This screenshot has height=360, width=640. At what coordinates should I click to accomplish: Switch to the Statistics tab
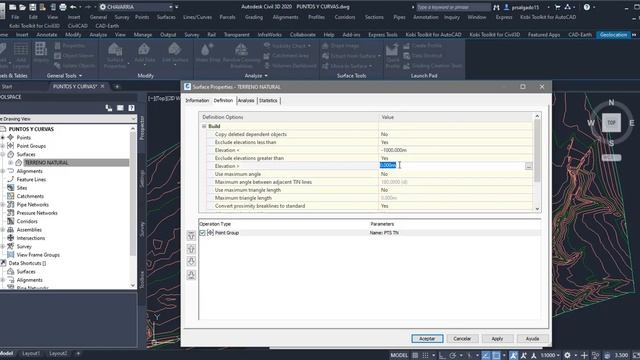tap(268, 100)
